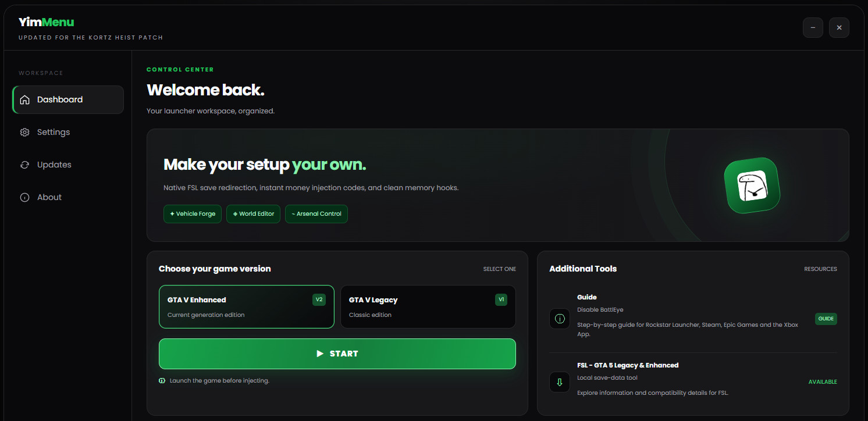Screen dimensions: 868x421
Task: Click 'Choose your game version' heading
Action: [x=215, y=269]
